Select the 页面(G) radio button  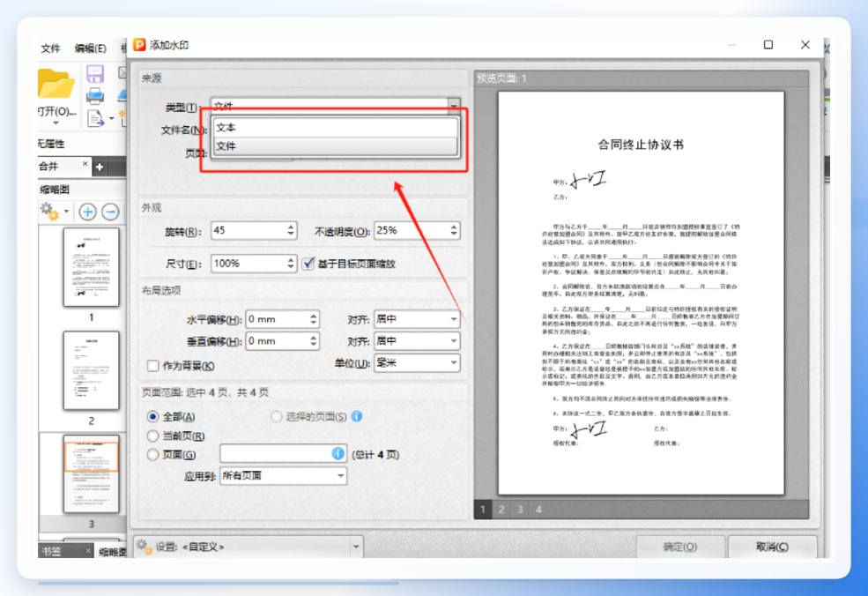click(x=152, y=455)
